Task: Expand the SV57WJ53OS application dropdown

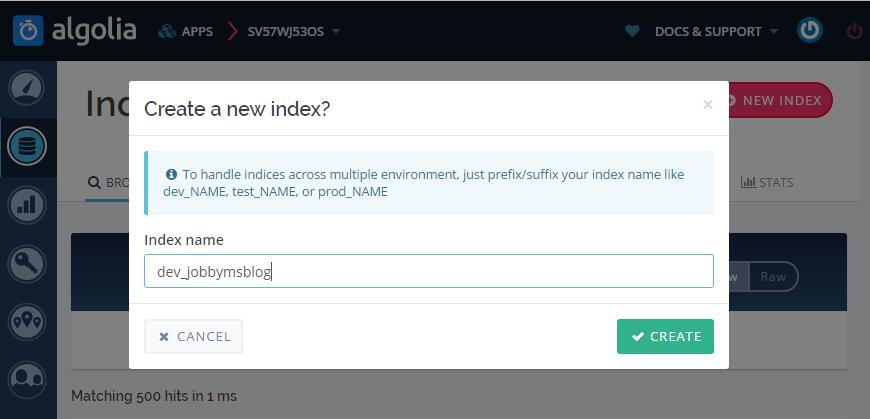Action: (294, 32)
